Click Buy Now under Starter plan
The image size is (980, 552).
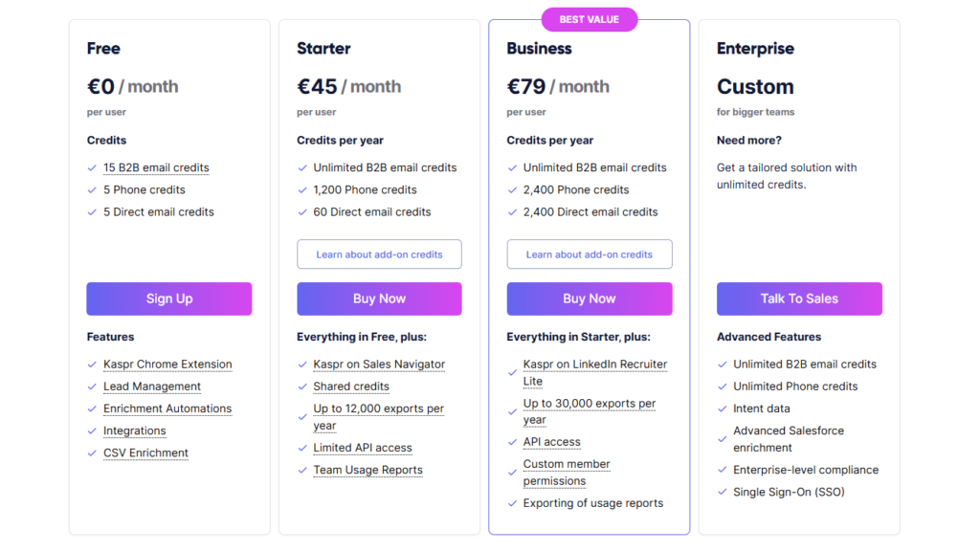(379, 298)
